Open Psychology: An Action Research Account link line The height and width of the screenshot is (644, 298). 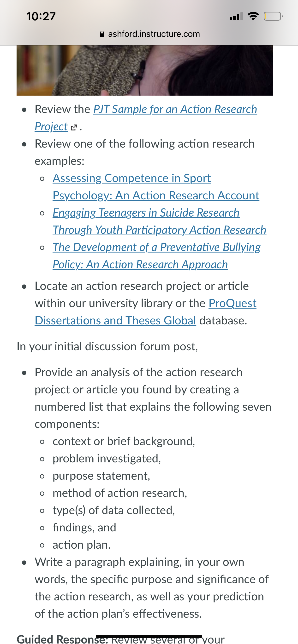pos(156,195)
